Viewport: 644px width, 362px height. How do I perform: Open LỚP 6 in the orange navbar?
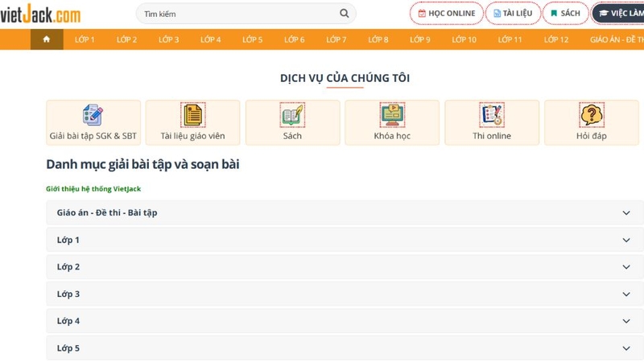(x=295, y=39)
